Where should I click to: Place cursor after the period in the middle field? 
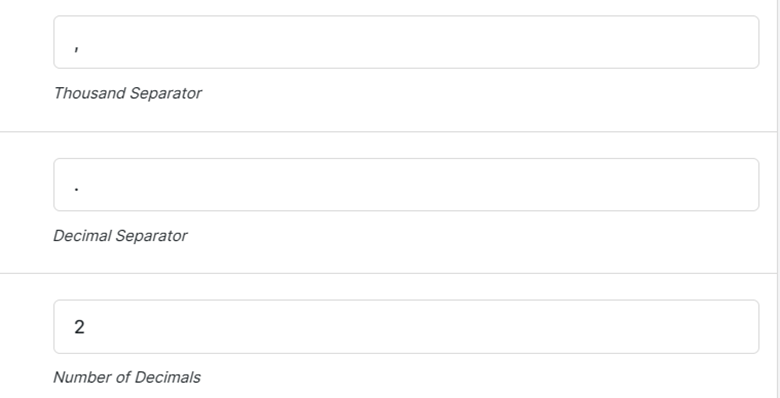click(x=82, y=189)
